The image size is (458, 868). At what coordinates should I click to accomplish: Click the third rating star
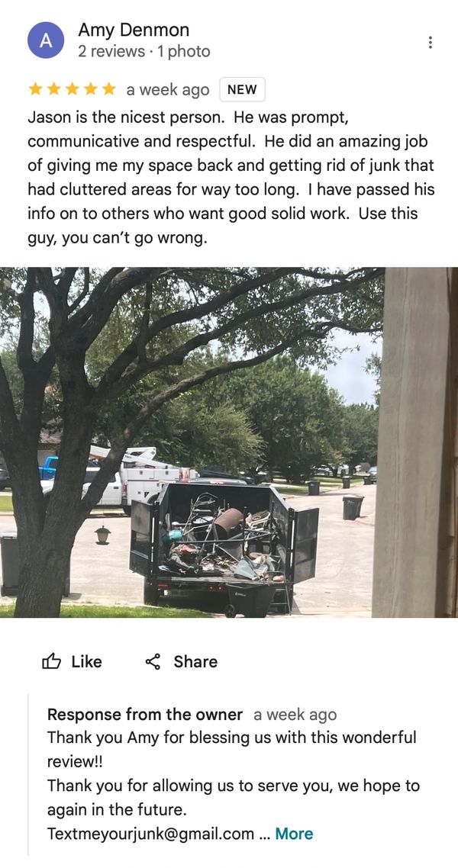tap(72, 89)
